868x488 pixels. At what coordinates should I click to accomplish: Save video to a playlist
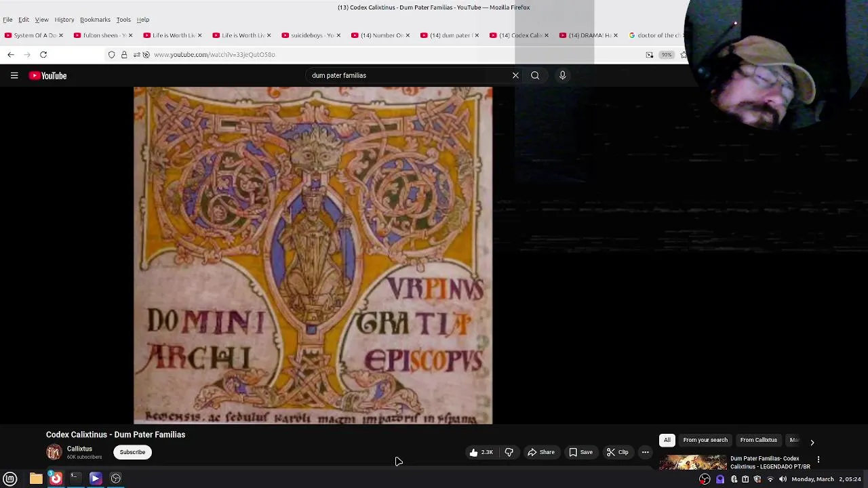coord(580,452)
